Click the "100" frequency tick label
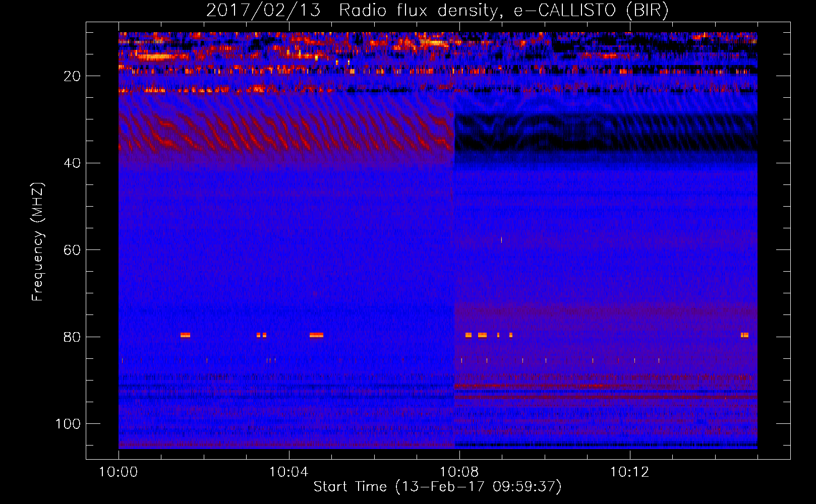 coord(68,424)
